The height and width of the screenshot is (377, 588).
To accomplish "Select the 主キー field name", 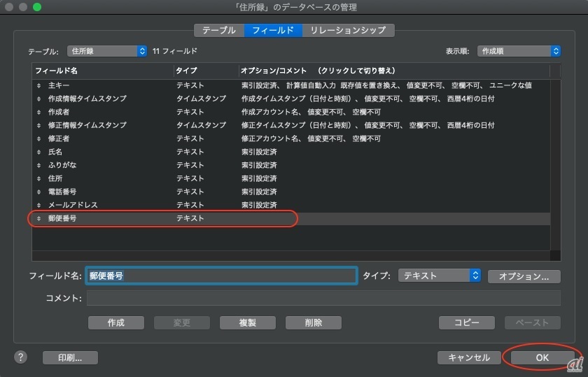I will [x=59, y=86].
